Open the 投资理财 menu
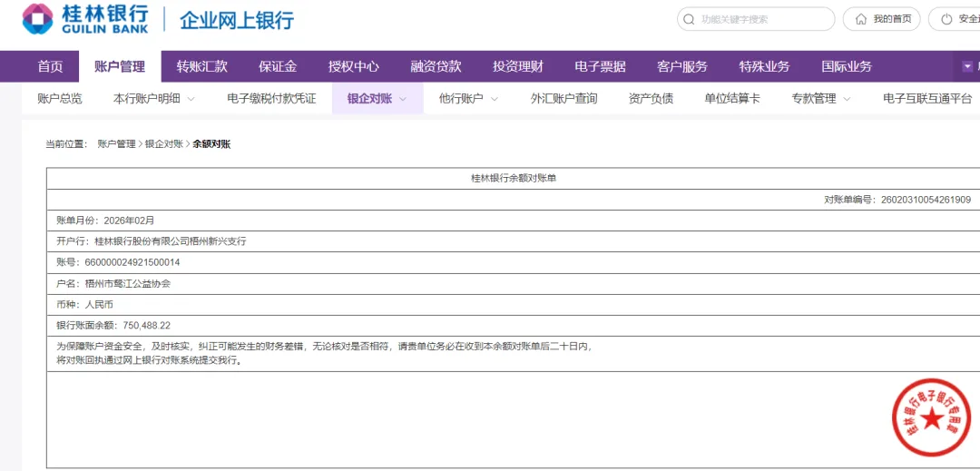 pyautogui.click(x=517, y=66)
